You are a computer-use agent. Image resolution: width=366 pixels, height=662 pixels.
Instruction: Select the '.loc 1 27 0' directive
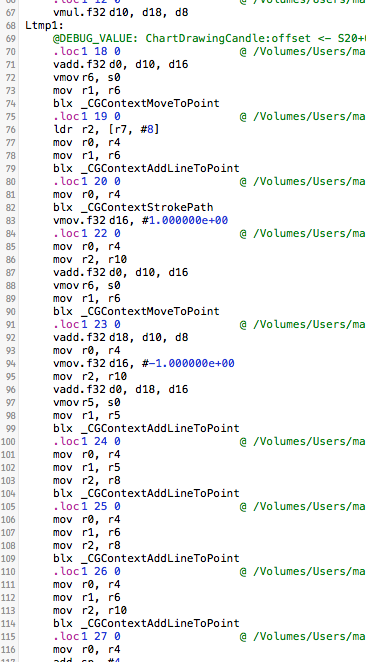tap(87, 637)
